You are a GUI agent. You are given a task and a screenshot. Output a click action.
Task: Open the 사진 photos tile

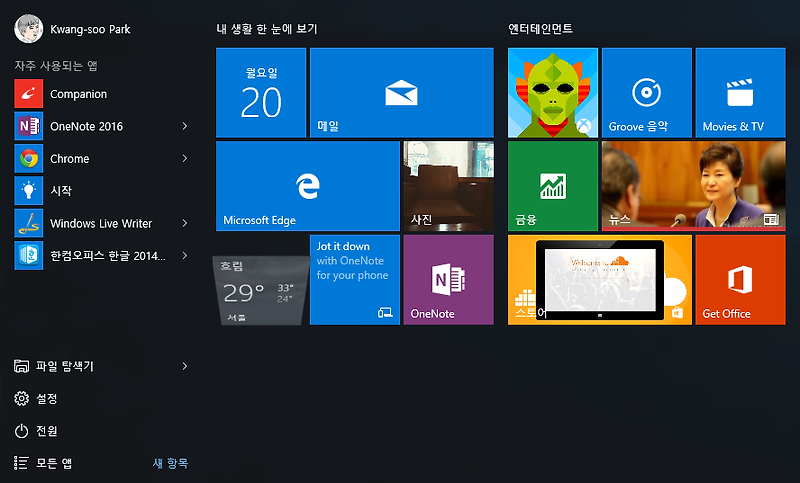(x=448, y=186)
